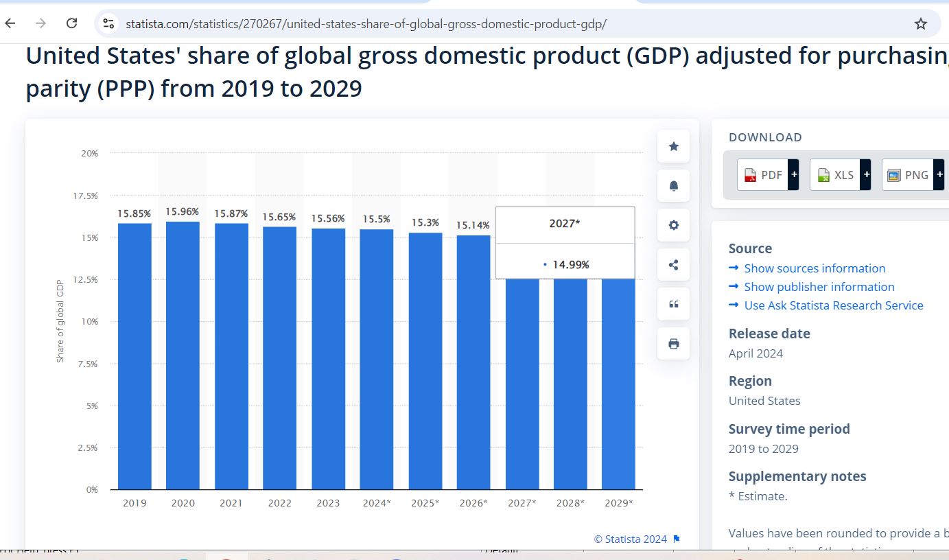This screenshot has height=560, width=949.
Task: Click the site information icon in address bar
Action: tap(108, 24)
